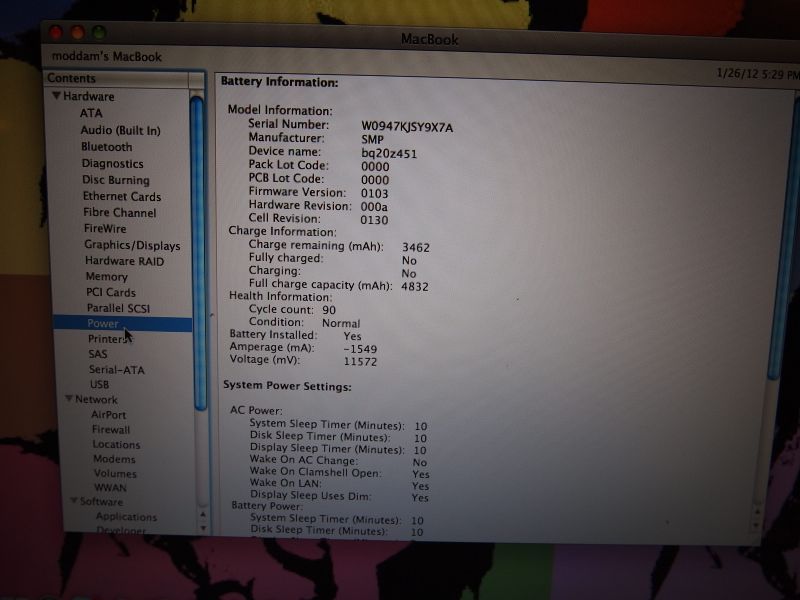
Task: Click the red close window button
Action: pyautogui.click(x=56, y=33)
